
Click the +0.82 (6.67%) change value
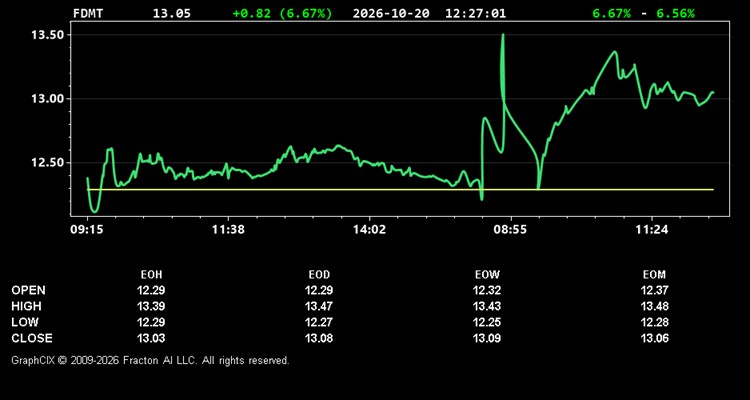click(x=282, y=13)
